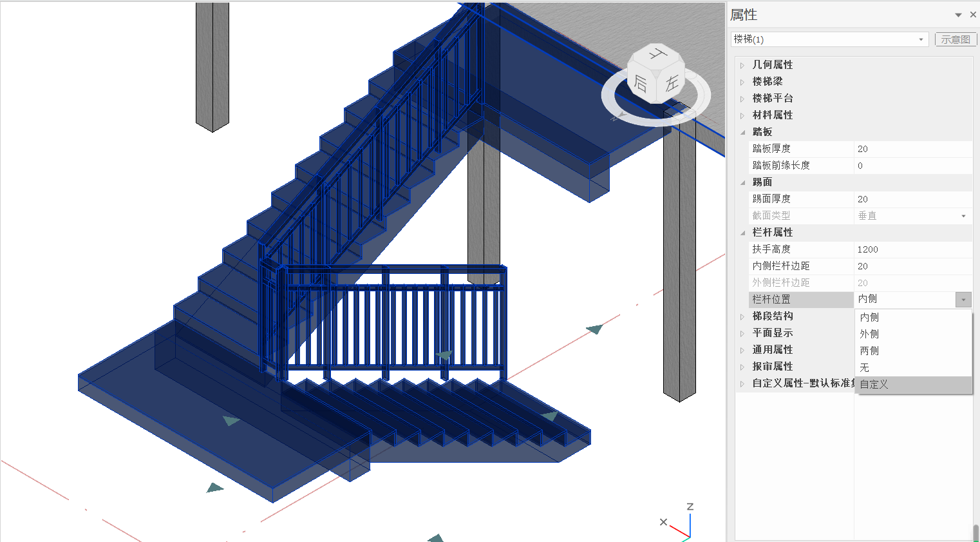
Task: Click the XYZ axis indicator in viewport
Action: click(x=677, y=522)
